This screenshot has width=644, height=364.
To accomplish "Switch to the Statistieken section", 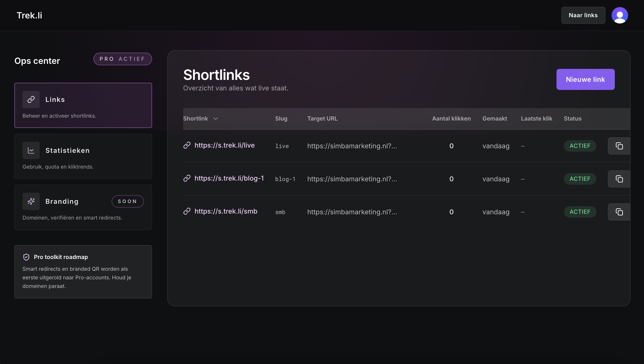I will click(x=83, y=156).
